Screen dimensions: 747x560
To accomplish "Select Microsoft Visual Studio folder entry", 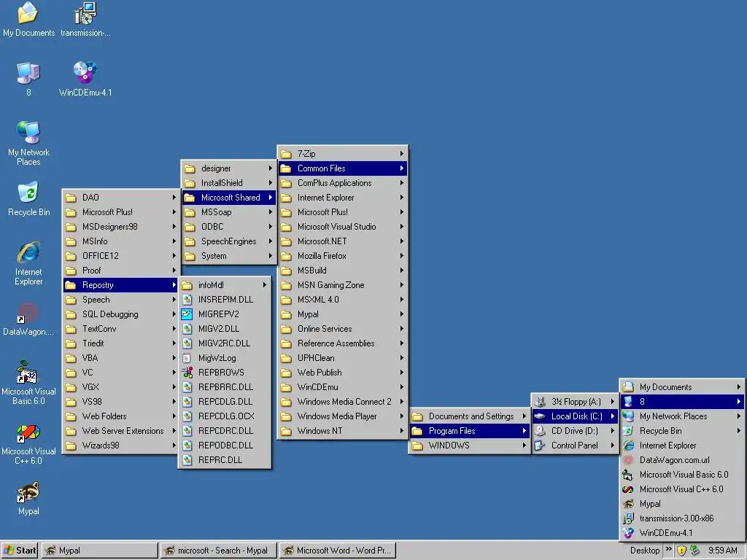I will point(342,227).
